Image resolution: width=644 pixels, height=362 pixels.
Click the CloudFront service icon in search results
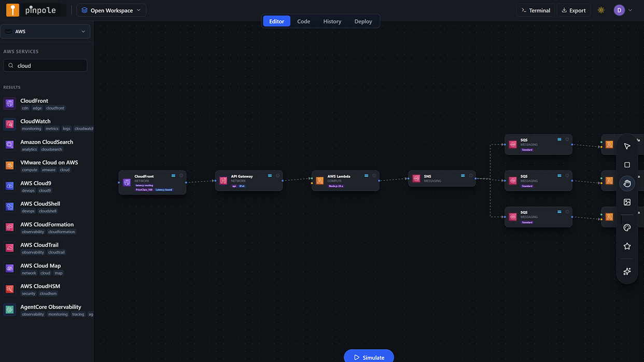click(x=9, y=103)
